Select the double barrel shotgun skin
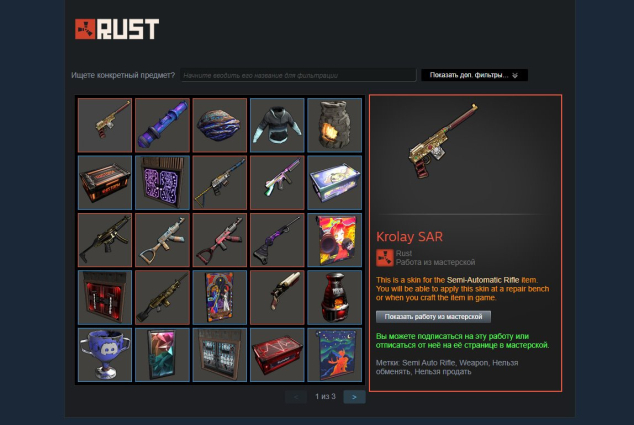Viewport: 634px width, 425px height. (277, 297)
